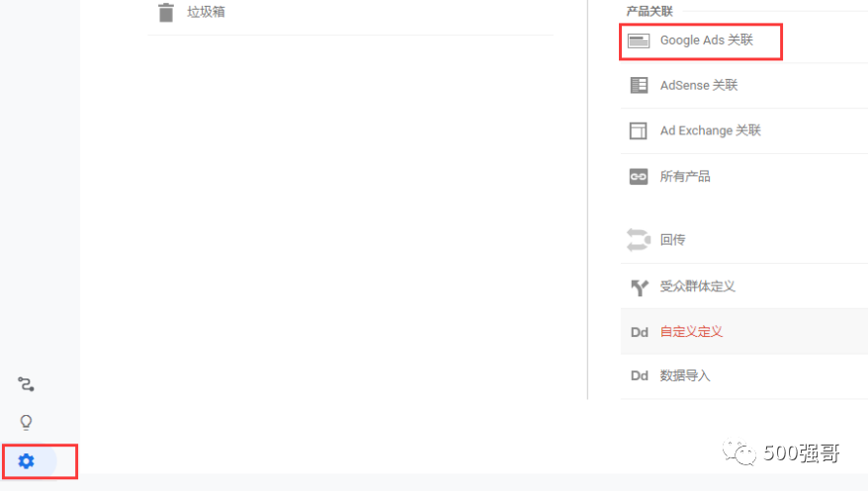Open Google Ads 关联 settings
The height and width of the screenshot is (491, 868).
pyautogui.click(x=706, y=41)
